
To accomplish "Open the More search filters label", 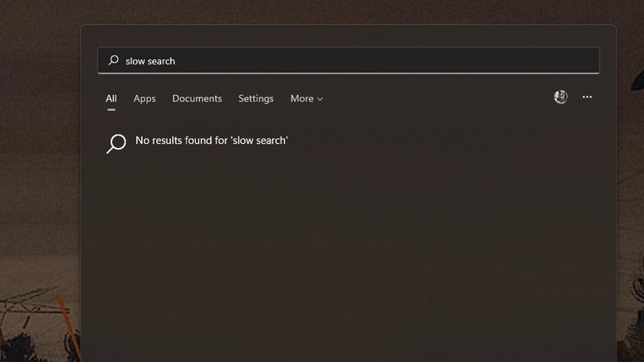I will click(301, 98).
